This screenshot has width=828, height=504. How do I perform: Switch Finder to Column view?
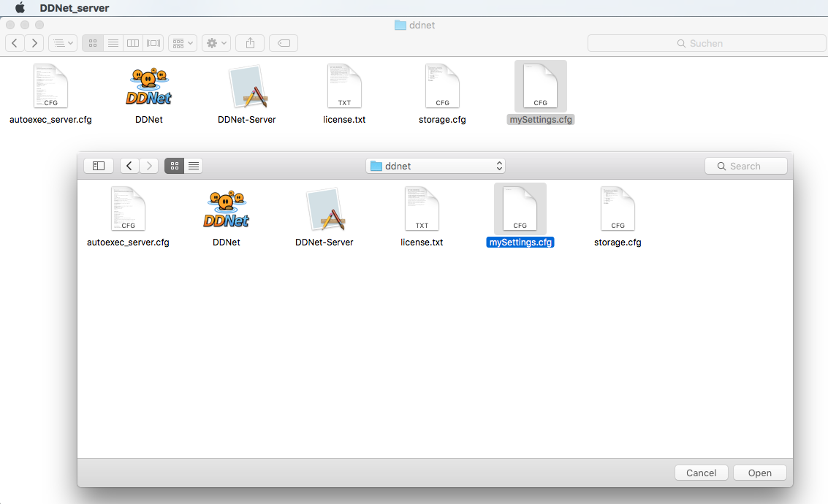132,42
